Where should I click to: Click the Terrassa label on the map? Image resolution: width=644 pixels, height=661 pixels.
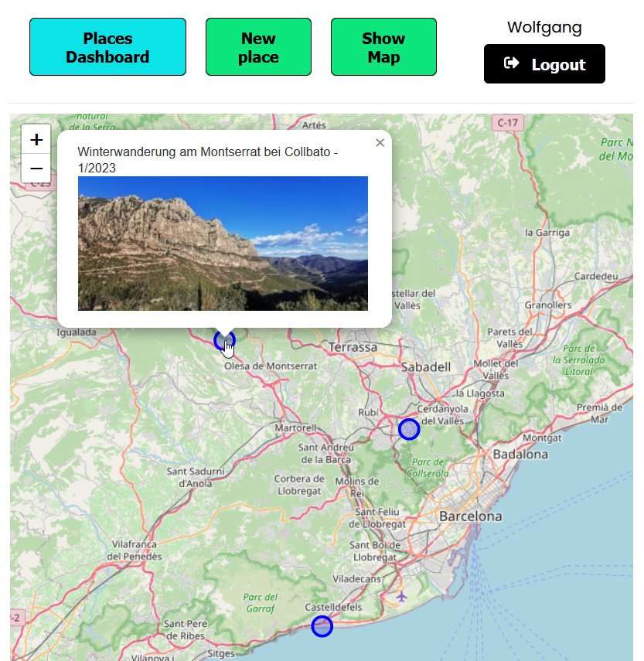[x=353, y=347]
